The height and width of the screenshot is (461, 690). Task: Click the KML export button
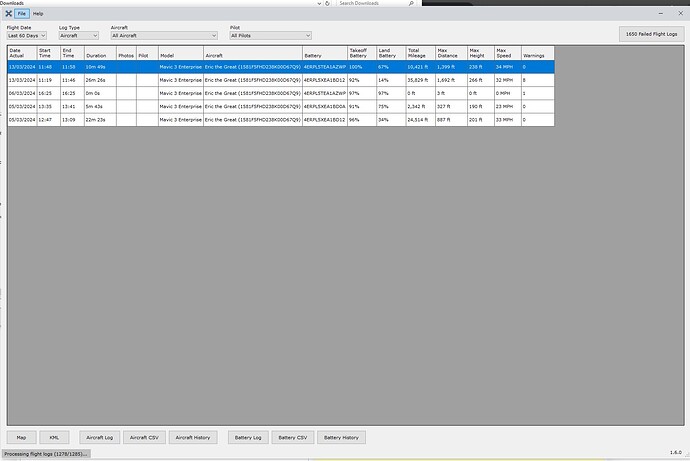pyautogui.click(x=55, y=437)
